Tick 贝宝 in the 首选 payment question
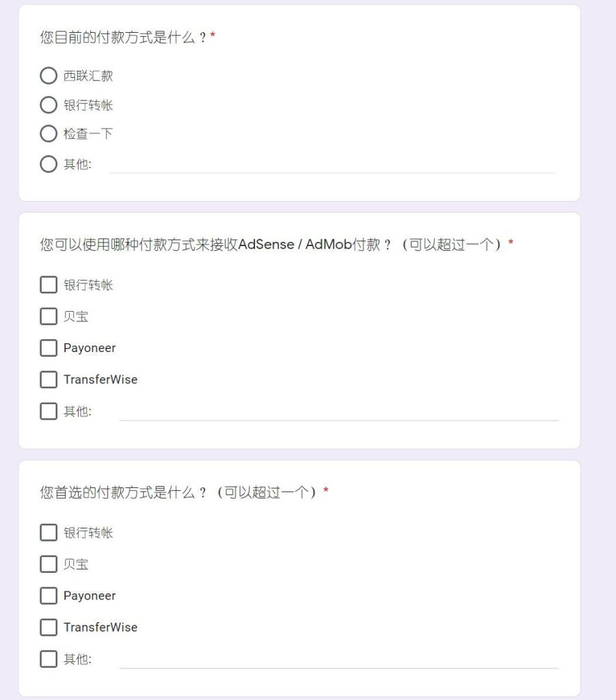This screenshot has height=700, width=616. 49,564
